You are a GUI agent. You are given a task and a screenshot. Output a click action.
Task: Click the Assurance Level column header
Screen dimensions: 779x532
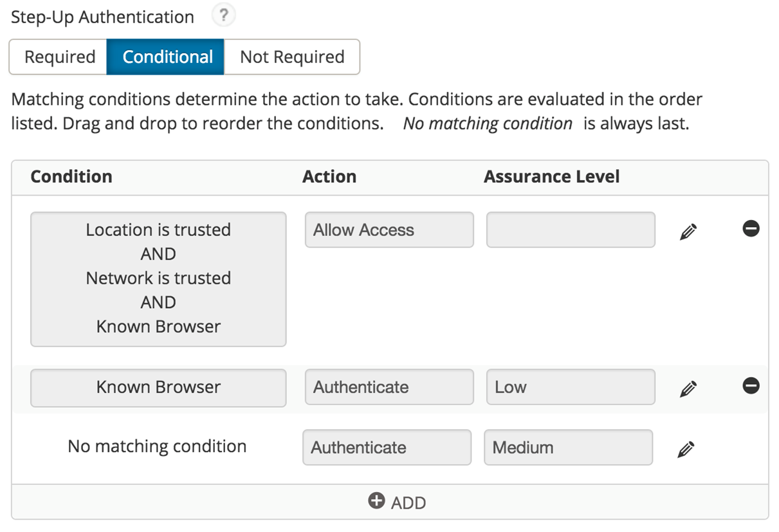(551, 177)
